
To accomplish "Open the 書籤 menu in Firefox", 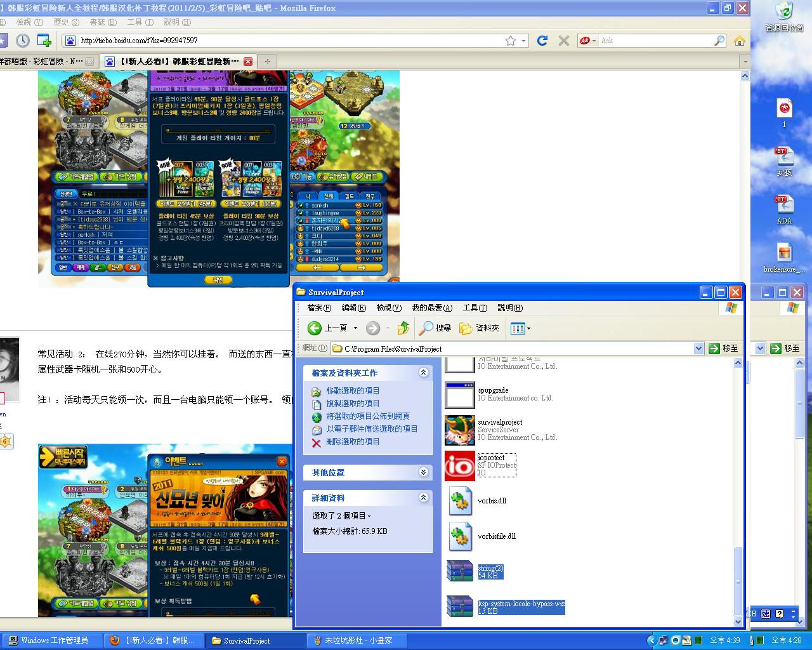I will pyautogui.click(x=103, y=22).
